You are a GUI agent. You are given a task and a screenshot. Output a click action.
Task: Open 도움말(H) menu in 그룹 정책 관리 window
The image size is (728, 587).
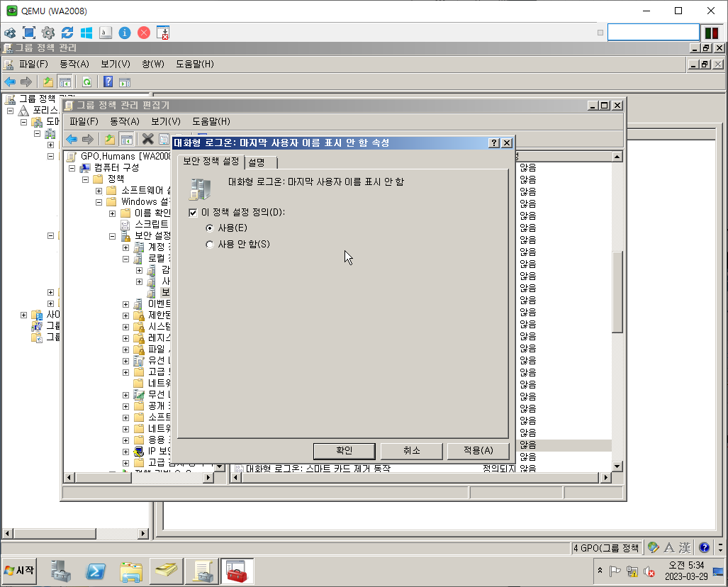(x=195, y=64)
